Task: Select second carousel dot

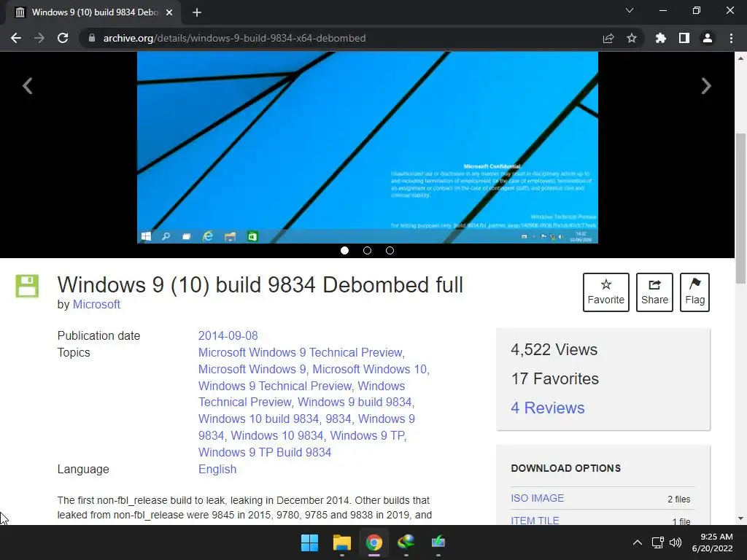Action: pos(368,251)
